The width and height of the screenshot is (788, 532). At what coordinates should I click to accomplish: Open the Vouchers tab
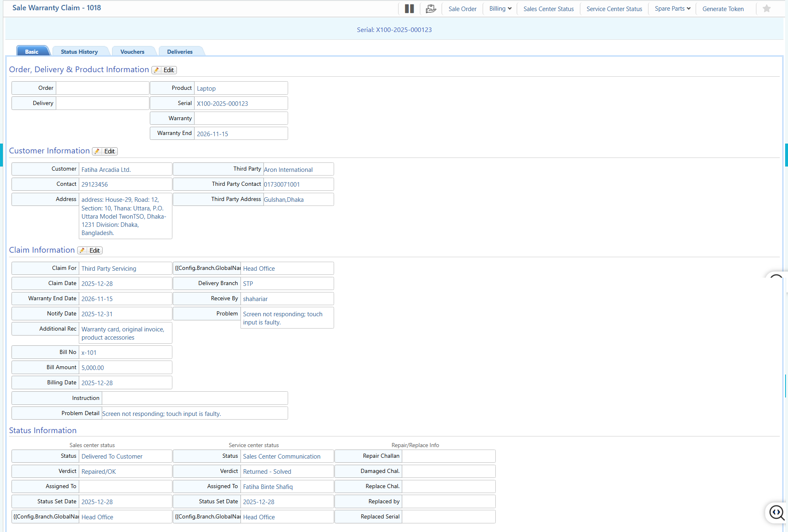pyautogui.click(x=132, y=52)
